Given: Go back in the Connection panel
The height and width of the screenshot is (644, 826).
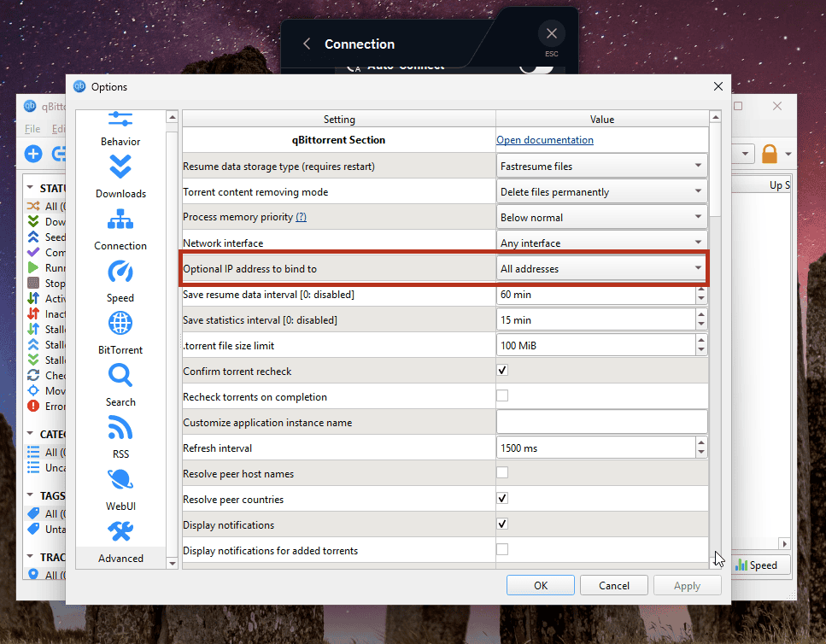Looking at the screenshot, I should [307, 44].
